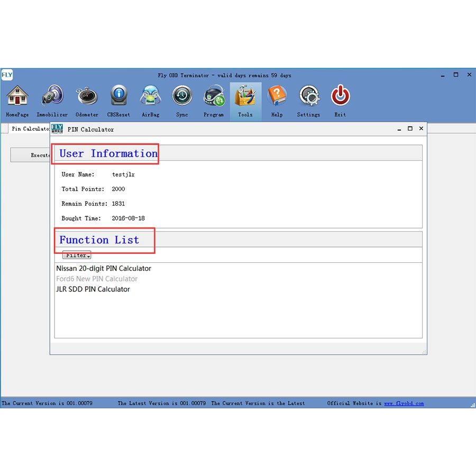Maximize the Fly OBD Terminator window
This screenshot has height=476, width=476.
456,75
